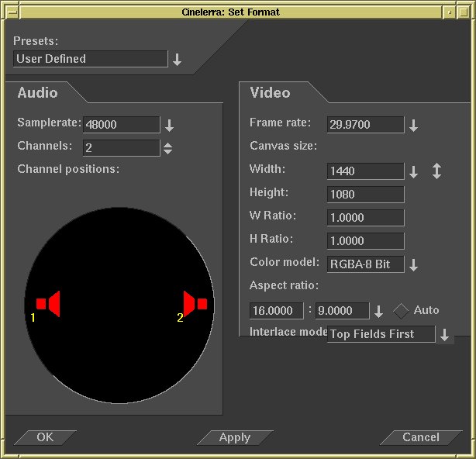
Task: Minimize the Set Format window
Action: [450, 12]
